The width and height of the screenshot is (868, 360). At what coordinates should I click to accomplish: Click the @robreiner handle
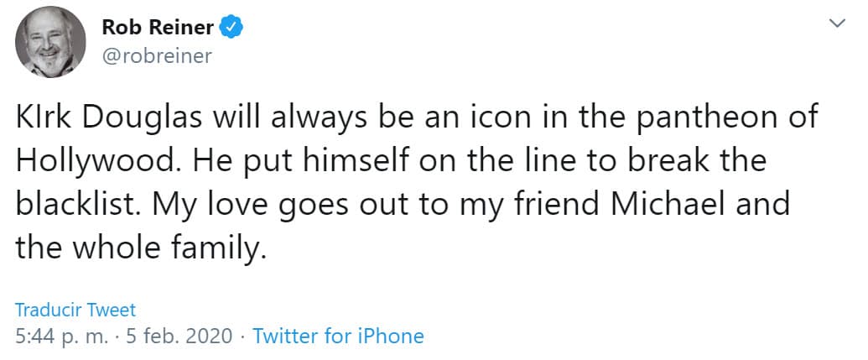157,56
